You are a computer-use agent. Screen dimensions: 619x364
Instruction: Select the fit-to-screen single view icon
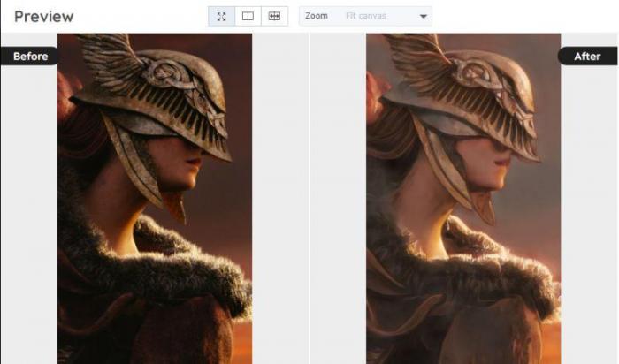tap(221, 16)
